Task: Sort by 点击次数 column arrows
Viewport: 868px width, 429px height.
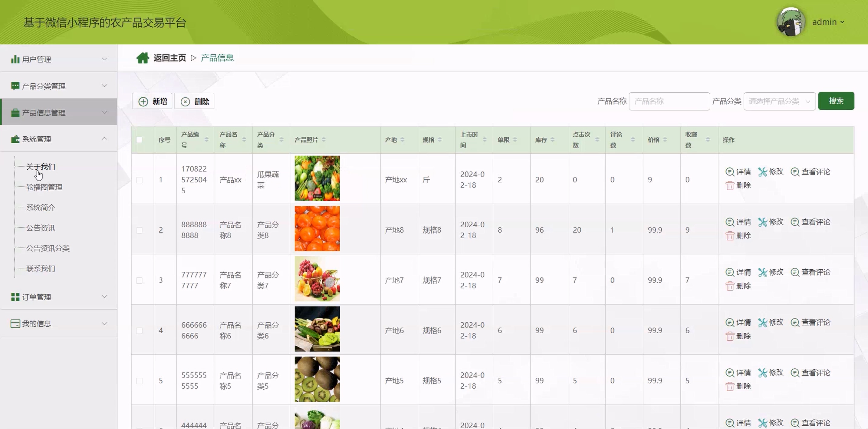Action: 597,140
